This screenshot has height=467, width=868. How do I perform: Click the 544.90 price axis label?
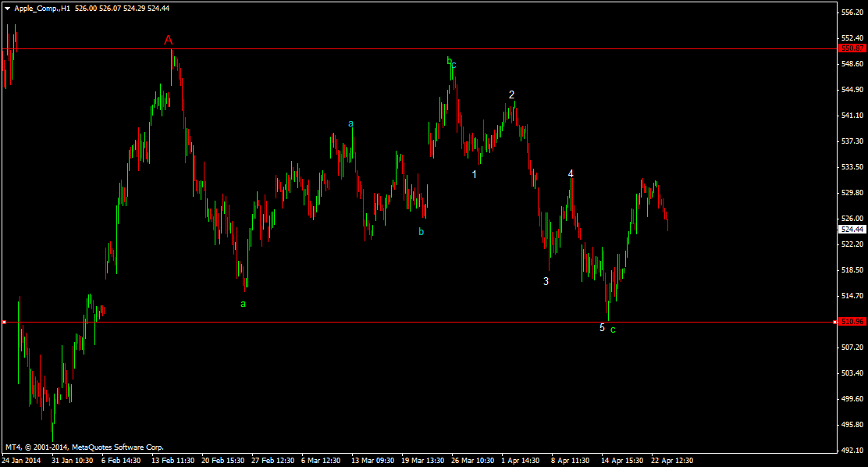(852, 90)
